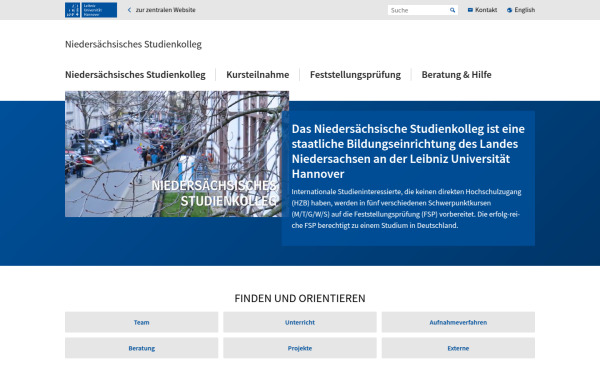Image resolution: width=600 pixels, height=375 pixels.
Task: Open the Beratung button
Action: [142, 348]
